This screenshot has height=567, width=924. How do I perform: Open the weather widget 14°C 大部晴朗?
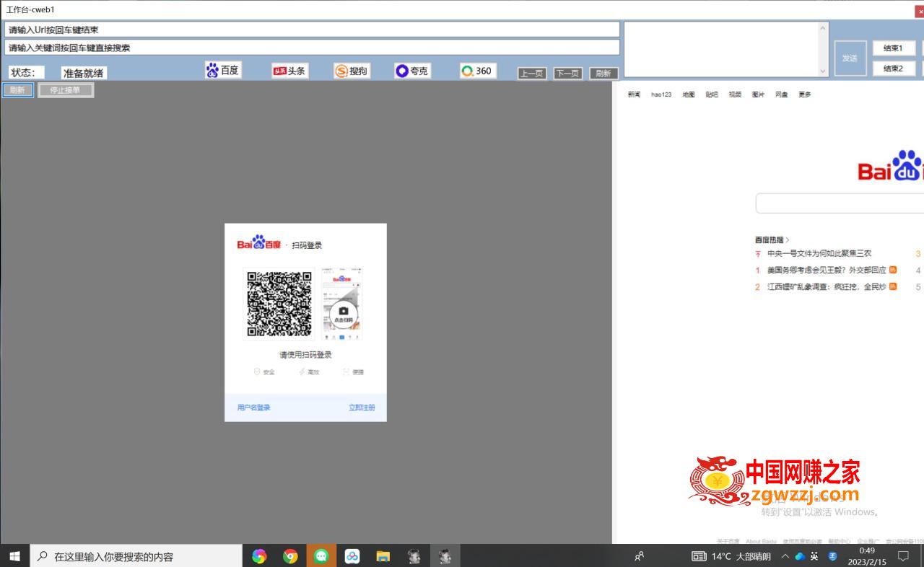731,556
